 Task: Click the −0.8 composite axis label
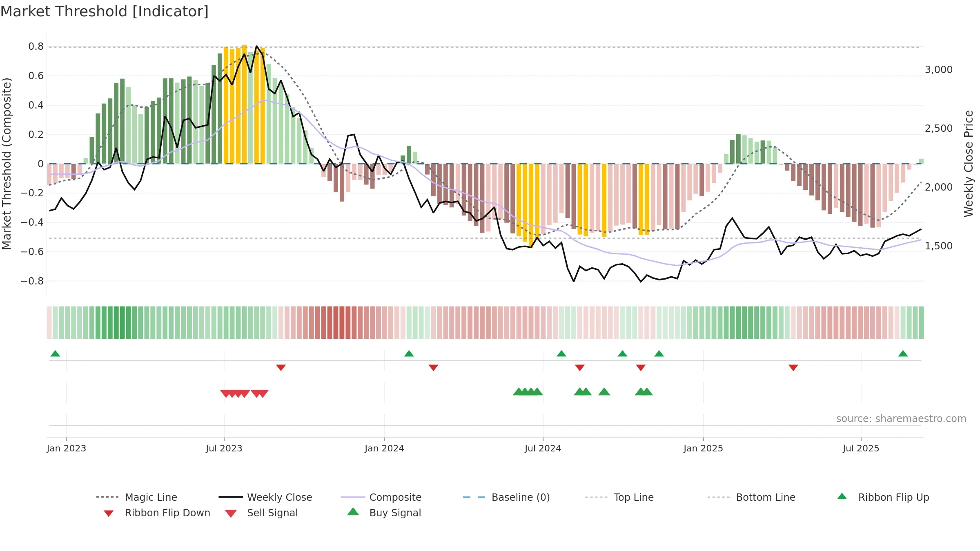pos(32,281)
